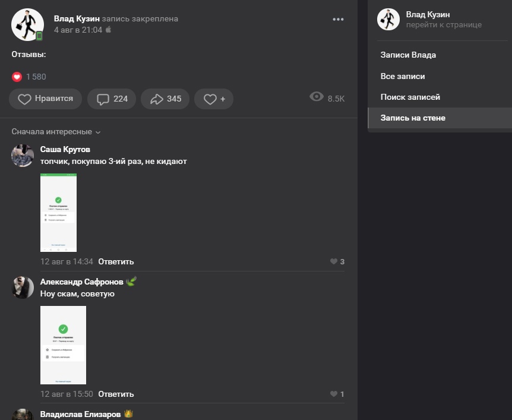
Task: Click Ответить under Александр Сафронов's comment
Action: tap(116, 394)
